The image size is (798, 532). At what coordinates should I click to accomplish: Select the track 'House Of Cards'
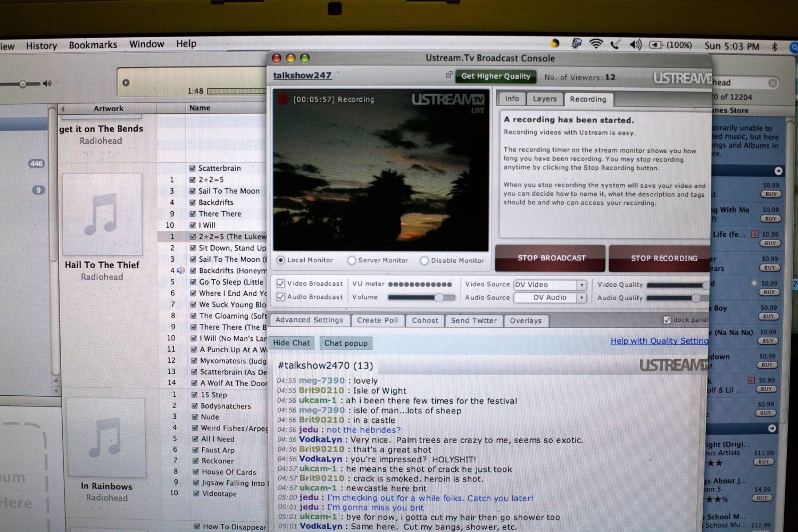(x=229, y=472)
